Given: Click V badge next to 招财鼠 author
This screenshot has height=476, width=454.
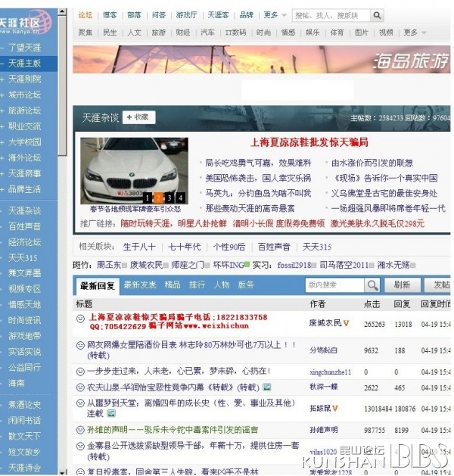Looking at the screenshot, I should tap(335, 409).
